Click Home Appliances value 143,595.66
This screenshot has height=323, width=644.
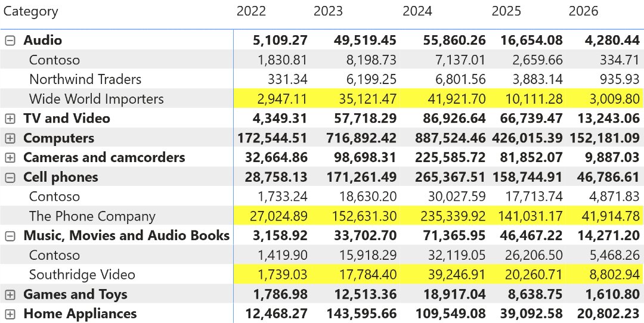tap(362, 314)
